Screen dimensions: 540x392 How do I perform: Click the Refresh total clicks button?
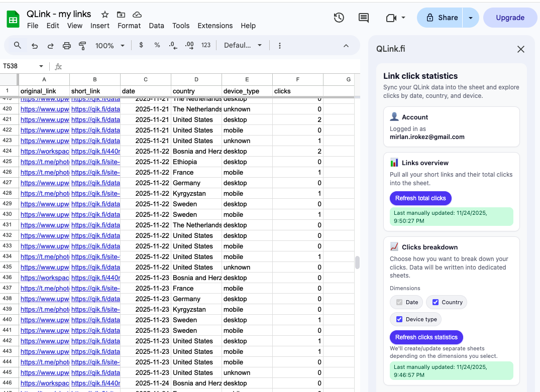(x=420, y=198)
